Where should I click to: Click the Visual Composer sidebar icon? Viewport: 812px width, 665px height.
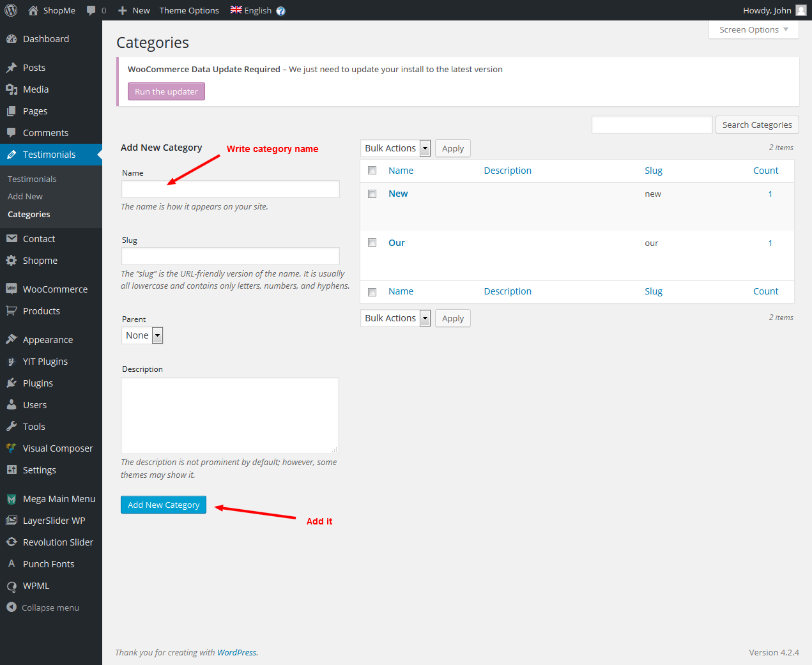coord(11,448)
